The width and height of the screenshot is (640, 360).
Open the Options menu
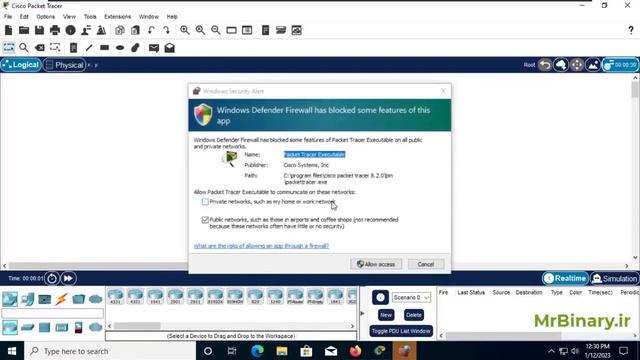[x=45, y=17]
